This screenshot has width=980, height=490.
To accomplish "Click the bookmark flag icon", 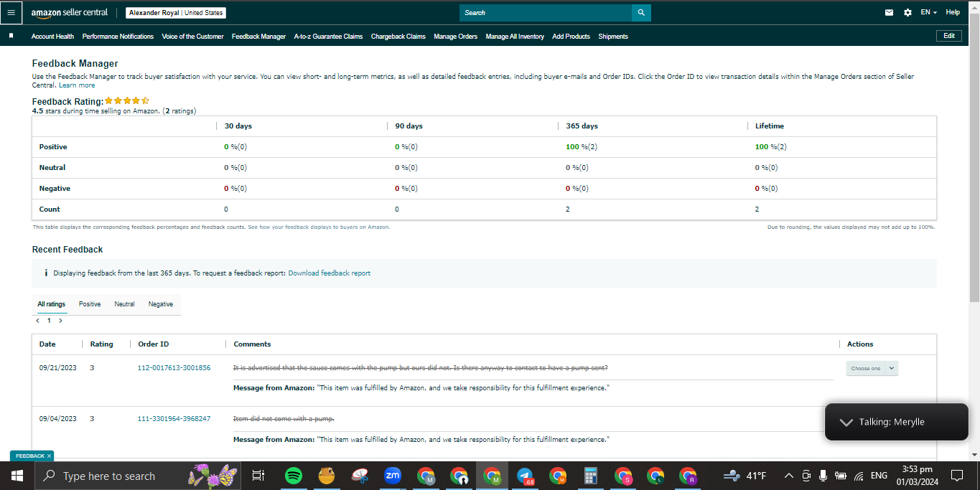I will point(11,36).
